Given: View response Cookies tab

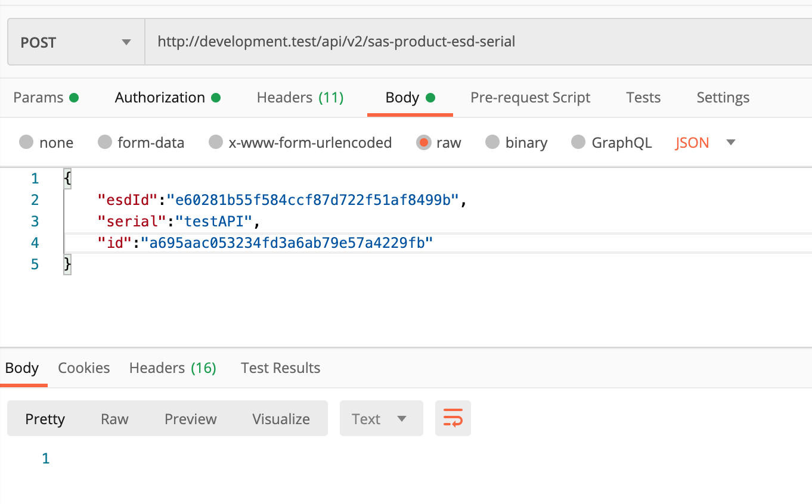Looking at the screenshot, I should (83, 368).
